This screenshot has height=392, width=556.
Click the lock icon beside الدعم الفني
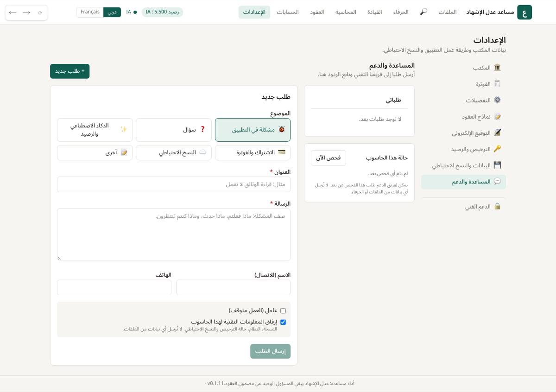coord(497,206)
